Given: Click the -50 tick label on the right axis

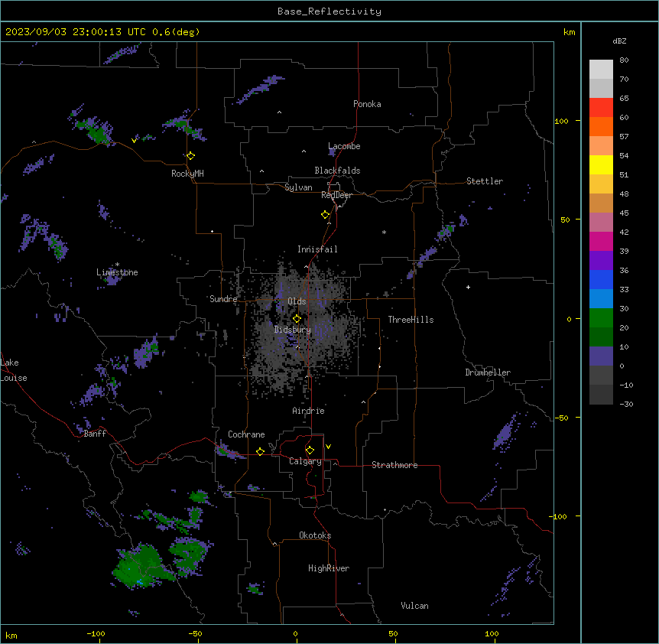Looking at the screenshot, I should (561, 418).
